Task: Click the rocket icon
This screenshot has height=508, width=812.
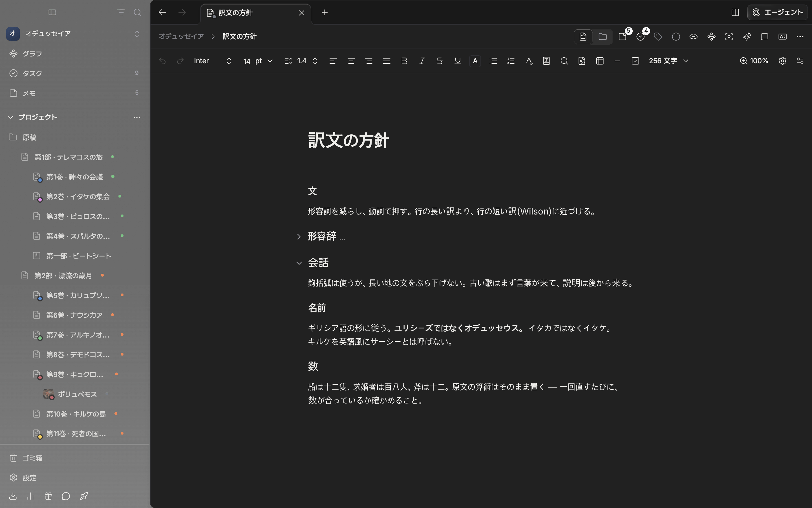Action: click(x=84, y=496)
